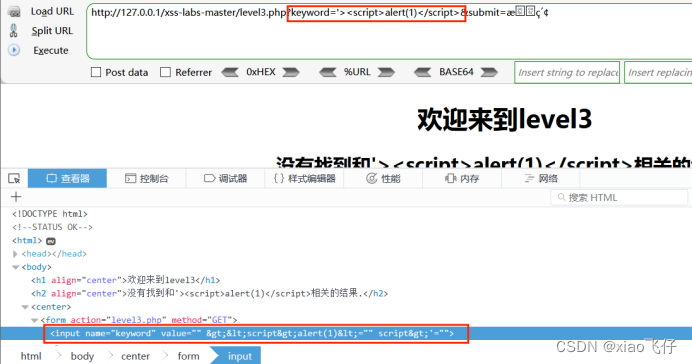Select the h2 没有找到和 row
Image resolution: width=692 pixels, height=364 pixels.
(210, 293)
